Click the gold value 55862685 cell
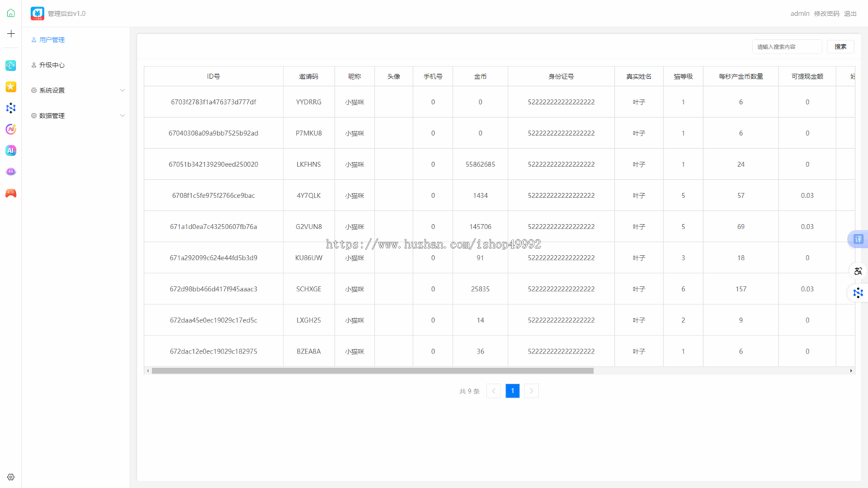The height and width of the screenshot is (488, 868). coord(480,164)
